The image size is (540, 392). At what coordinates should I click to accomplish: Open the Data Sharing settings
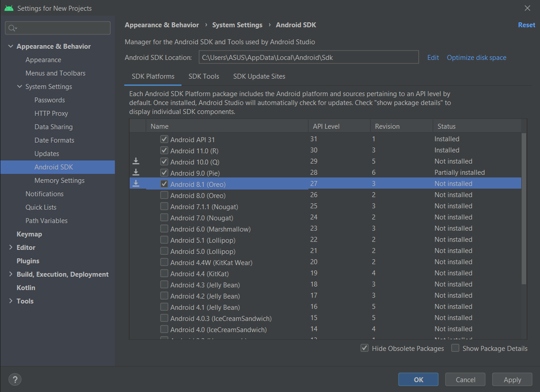pyautogui.click(x=54, y=127)
